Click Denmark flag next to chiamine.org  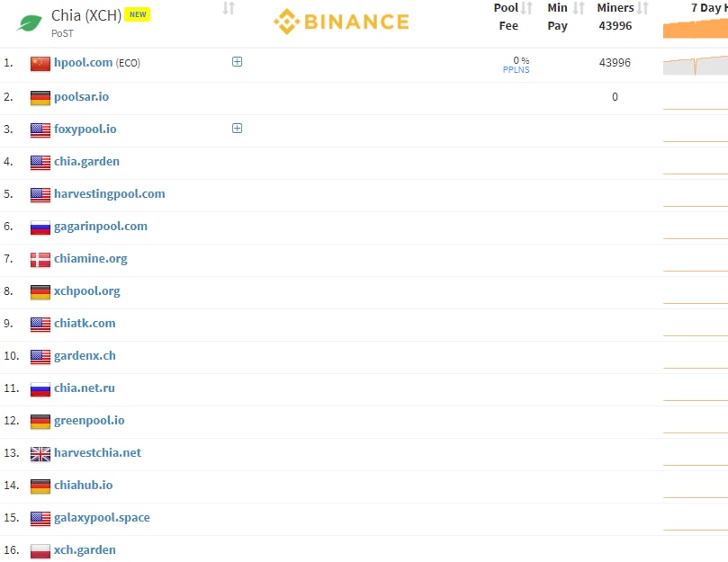[x=40, y=260]
